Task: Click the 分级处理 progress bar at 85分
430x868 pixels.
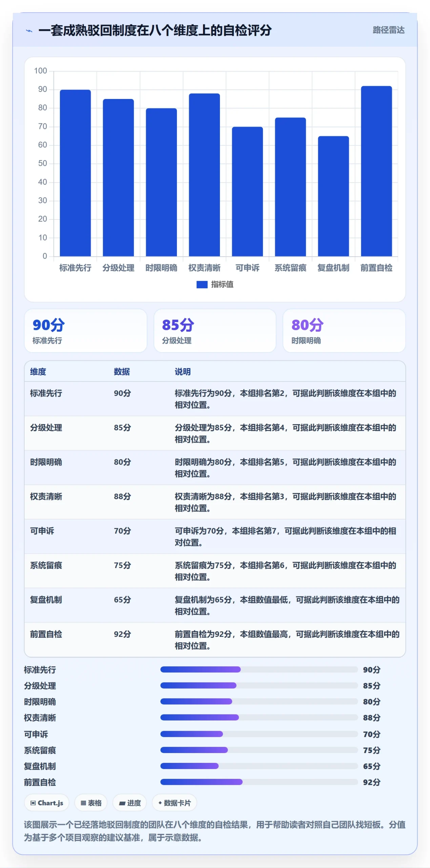Action: (259, 686)
